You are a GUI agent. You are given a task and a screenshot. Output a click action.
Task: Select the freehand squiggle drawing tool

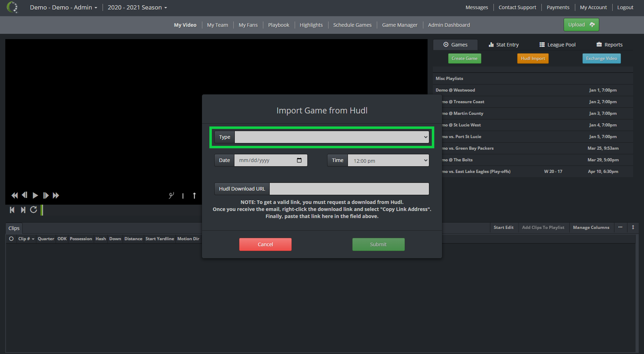[171, 195]
